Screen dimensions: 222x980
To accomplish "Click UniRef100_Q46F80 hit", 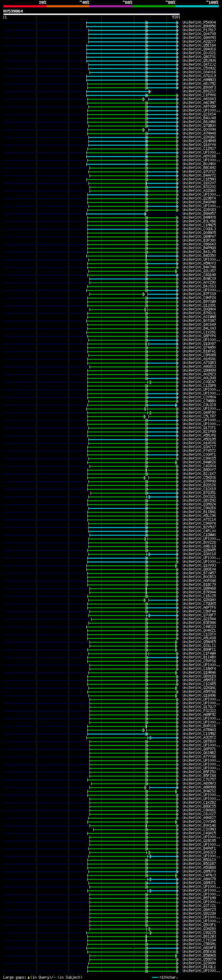I will [199, 412].
